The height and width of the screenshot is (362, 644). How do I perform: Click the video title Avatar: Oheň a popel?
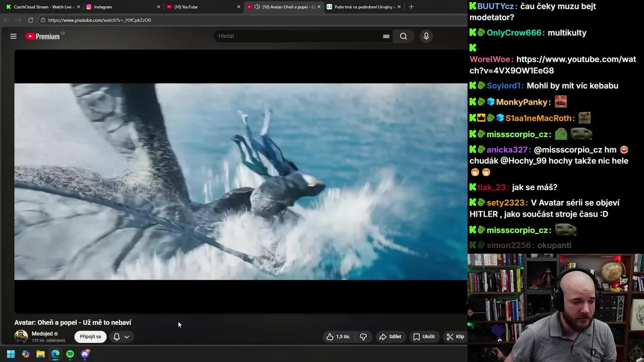click(x=72, y=323)
